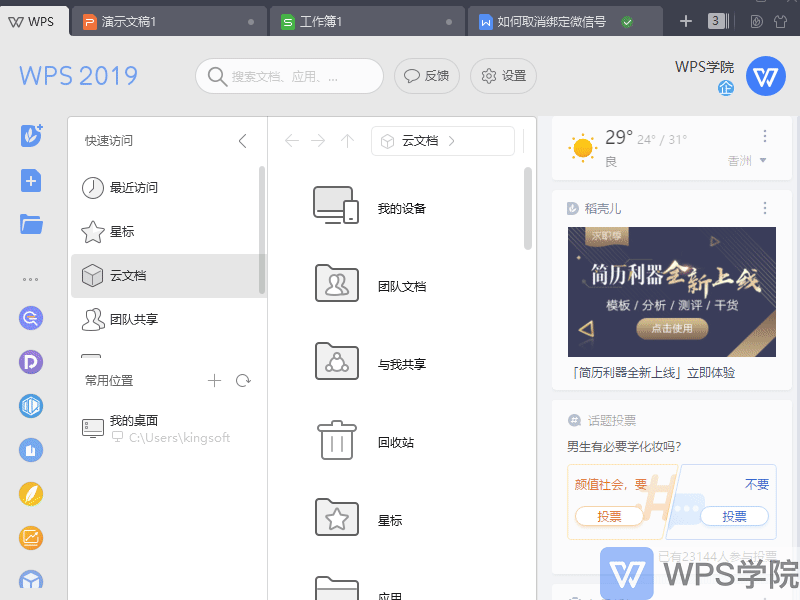Open the orange chart app icon
Viewport: 800px width, 600px height.
[31, 538]
